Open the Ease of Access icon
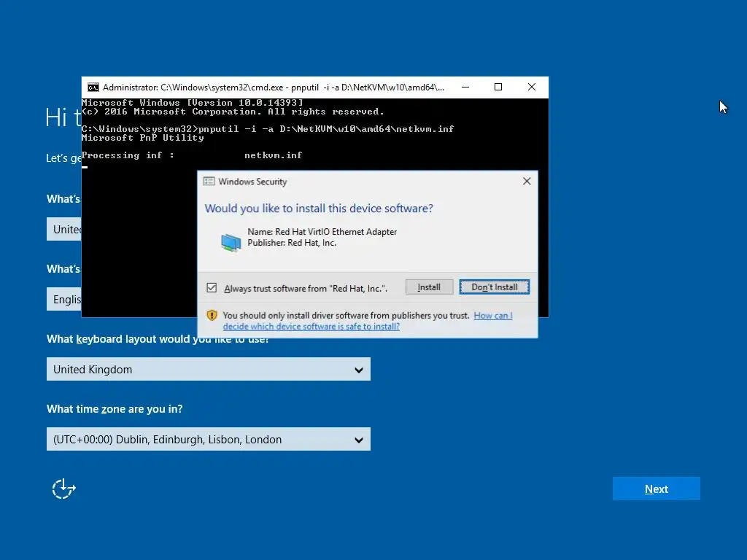Viewport: 747px width, 560px height. click(x=64, y=489)
